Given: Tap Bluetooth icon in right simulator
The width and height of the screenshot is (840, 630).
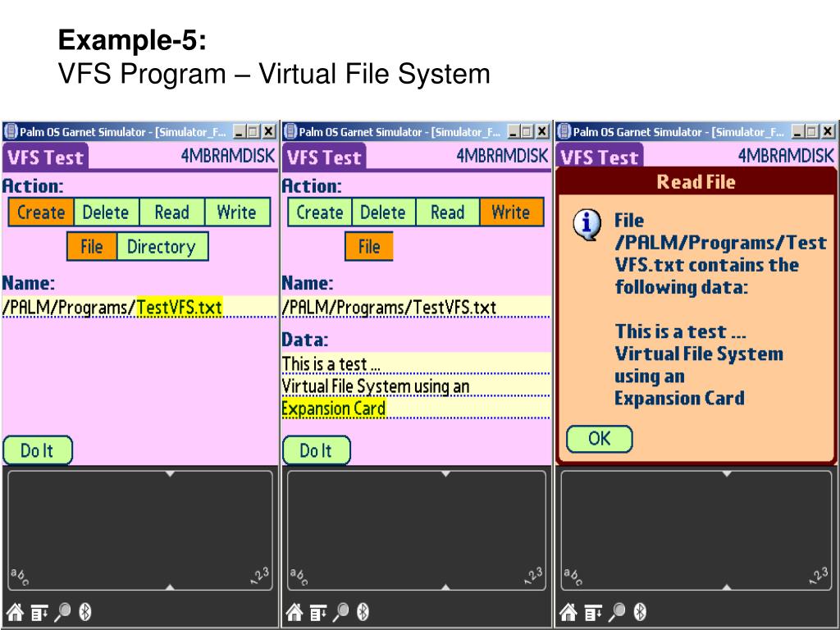Looking at the screenshot, I should [x=641, y=612].
